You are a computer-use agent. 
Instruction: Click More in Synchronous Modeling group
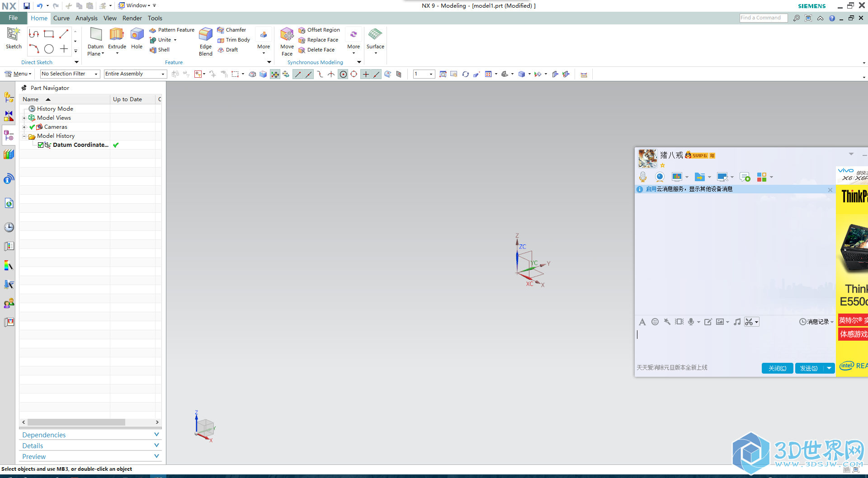(354, 42)
